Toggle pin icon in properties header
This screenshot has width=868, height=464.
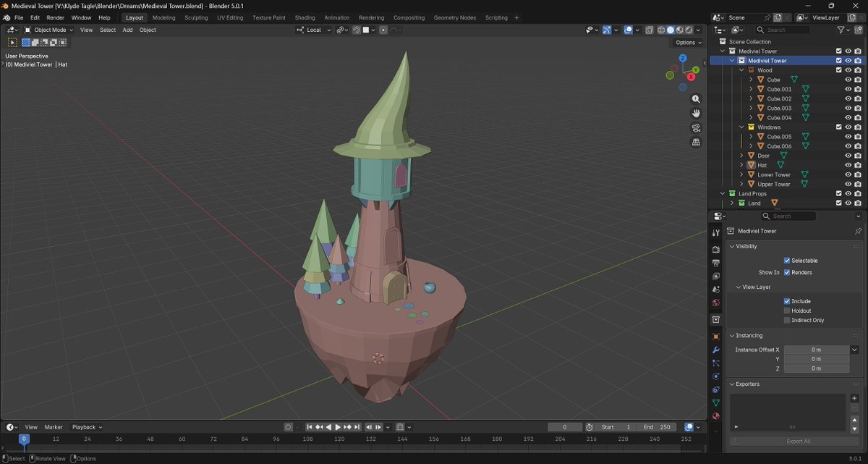[858, 231]
